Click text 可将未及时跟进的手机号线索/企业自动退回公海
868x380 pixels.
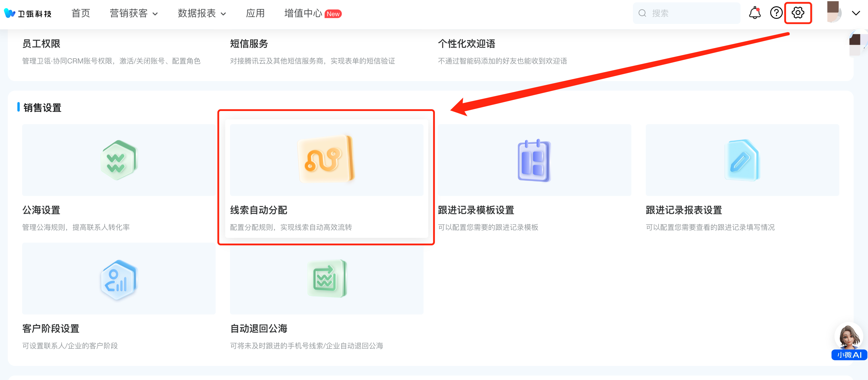pos(306,346)
